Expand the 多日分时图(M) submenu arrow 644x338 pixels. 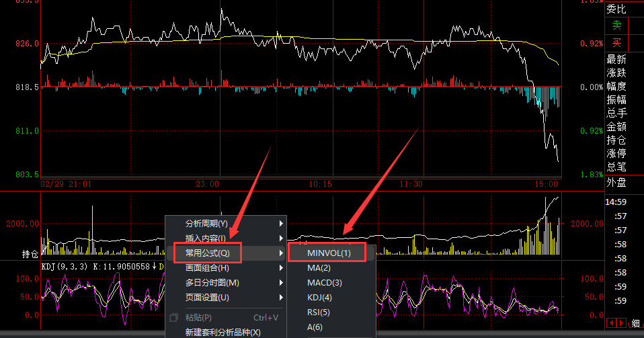[x=281, y=282]
